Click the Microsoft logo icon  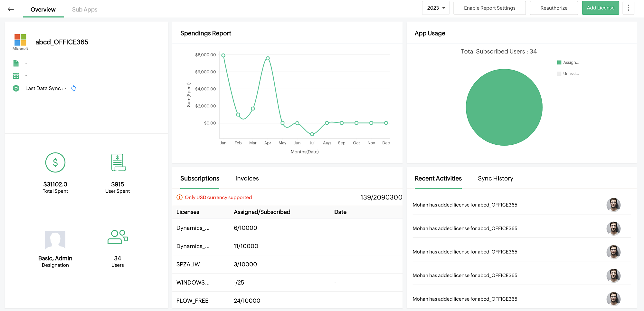[x=20, y=40]
